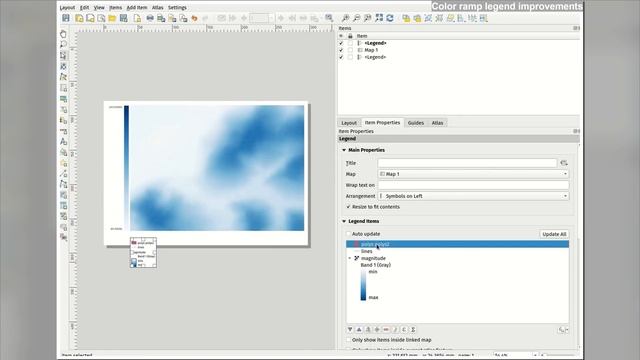
Task: Click the Zoom to 100% icon
Action: [x=368, y=18]
